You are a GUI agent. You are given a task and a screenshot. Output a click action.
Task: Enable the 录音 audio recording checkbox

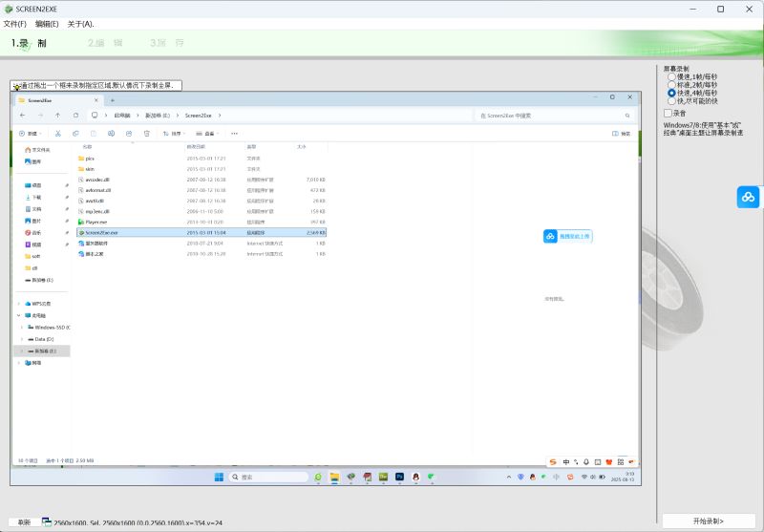pyautogui.click(x=668, y=113)
